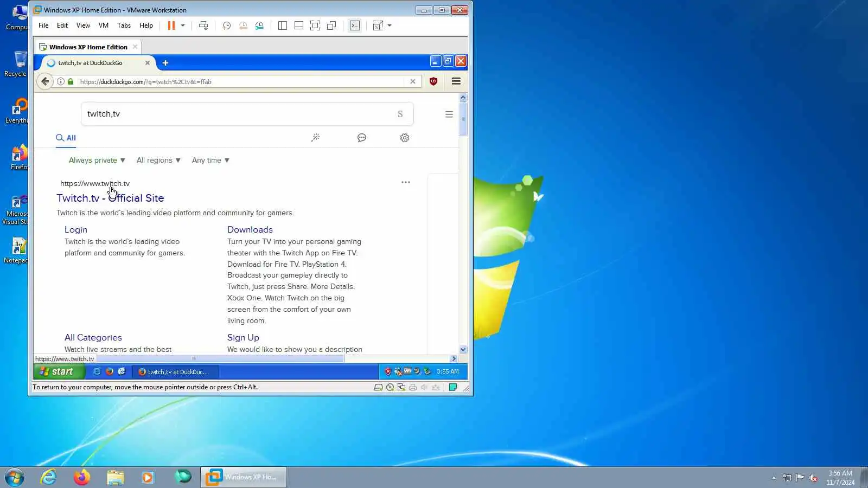The image size is (868, 488).
Task: Click the vertical scrollbar down arrow
Action: (463, 350)
